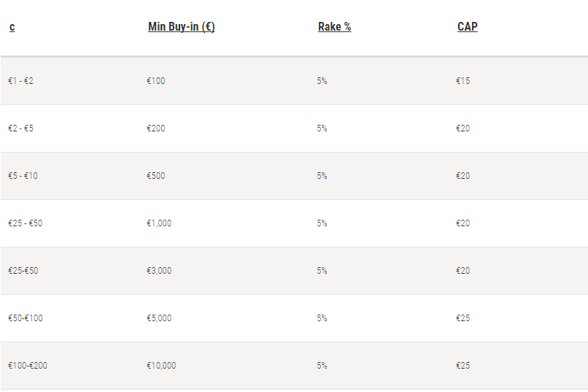The height and width of the screenshot is (392, 588).
Task: Select the €15 CAP value
Action: click(x=463, y=80)
